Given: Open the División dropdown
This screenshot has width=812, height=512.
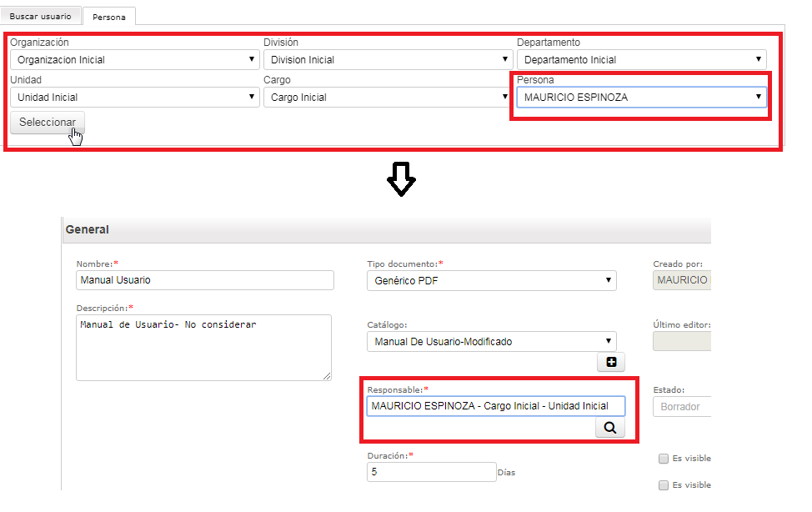Looking at the screenshot, I should pyautogui.click(x=388, y=59).
